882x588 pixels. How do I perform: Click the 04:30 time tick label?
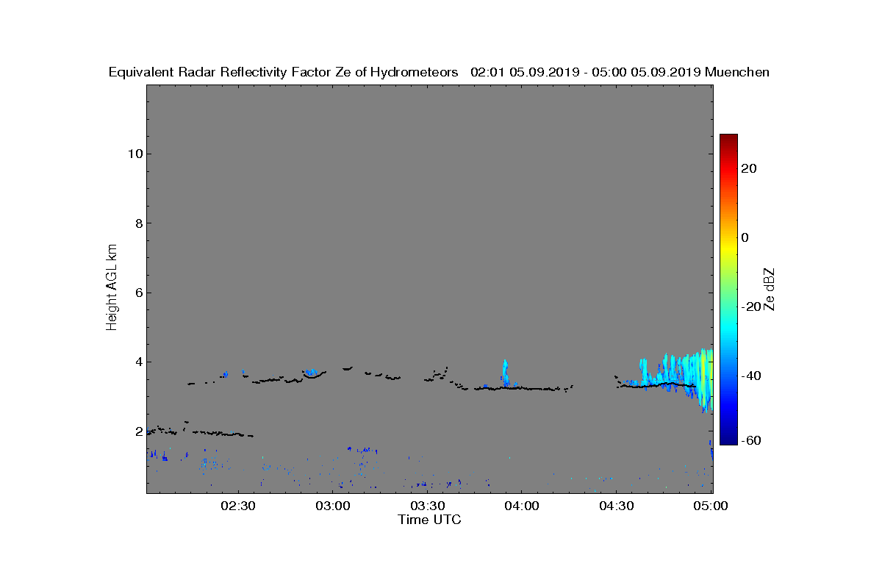coord(617,506)
